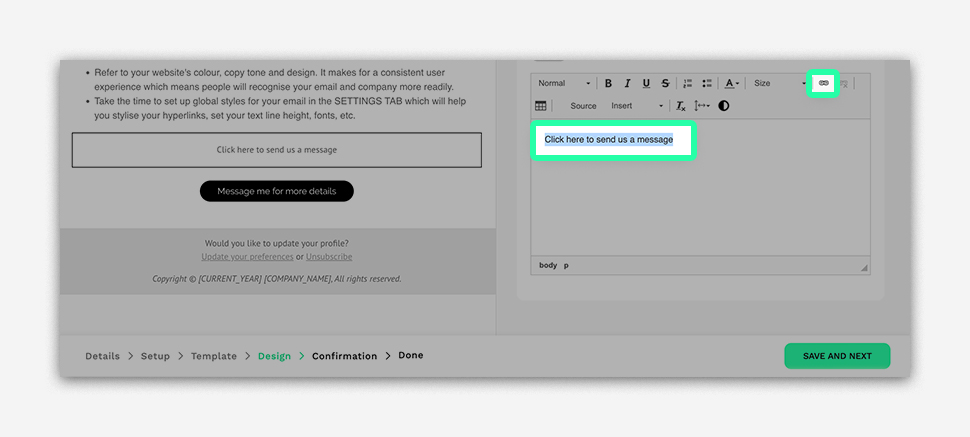
Task: Click the highlighted text in the editor
Action: click(609, 140)
